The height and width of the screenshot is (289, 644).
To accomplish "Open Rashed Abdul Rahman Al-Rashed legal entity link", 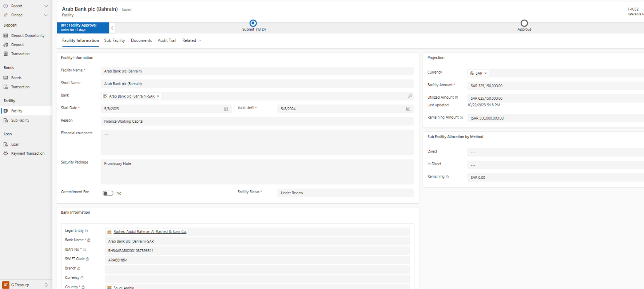I will 150,232.
